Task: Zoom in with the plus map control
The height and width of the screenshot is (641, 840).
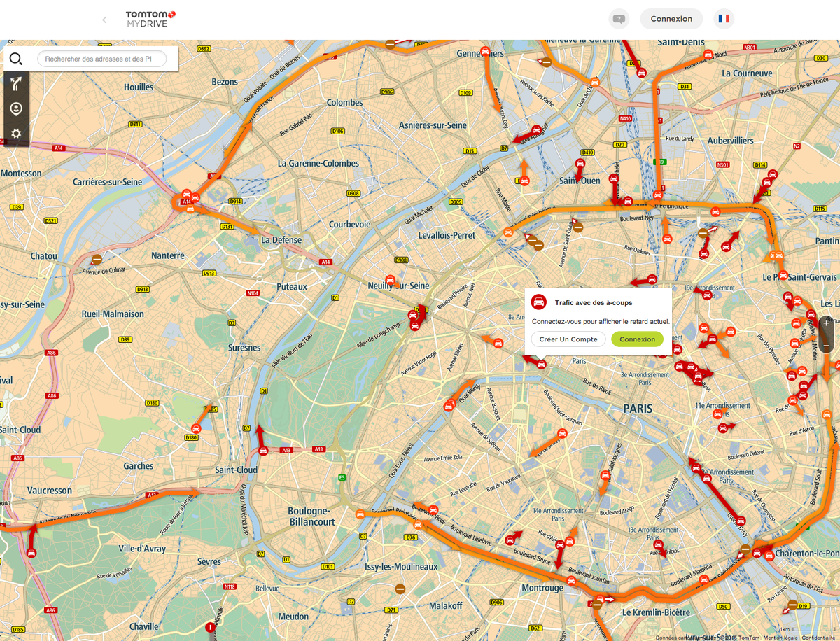Action: (x=827, y=323)
